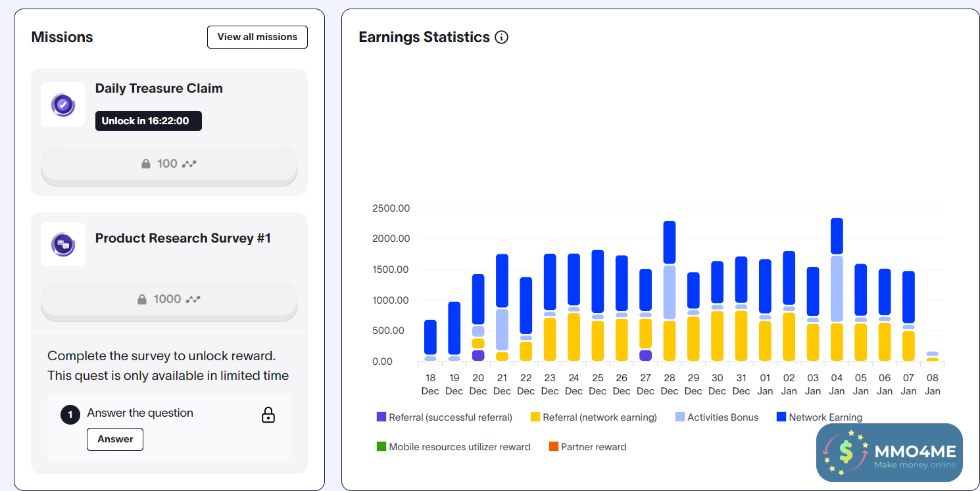The image size is (980, 491).
Task: Open the Earnings Statistics info icon
Action: tap(502, 37)
